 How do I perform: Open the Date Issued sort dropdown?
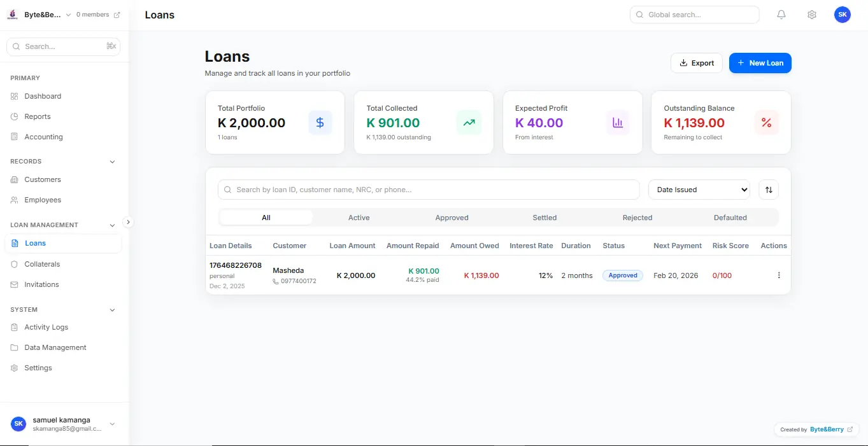tap(699, 189)
